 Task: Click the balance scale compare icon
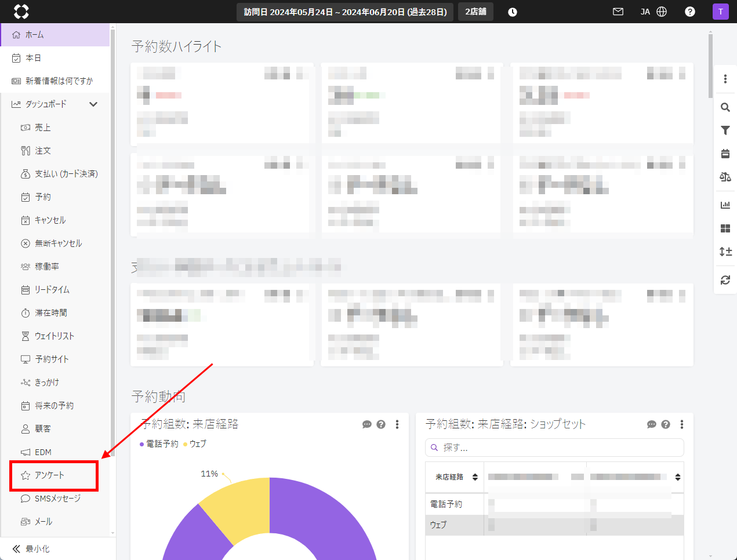pyautogui.click(x=725, y=177)
